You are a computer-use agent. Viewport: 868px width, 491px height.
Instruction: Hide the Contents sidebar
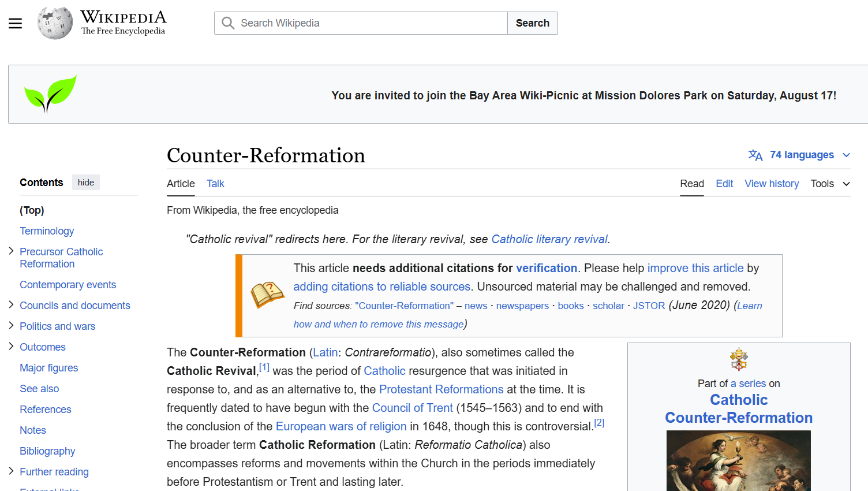tap(86, 183)
